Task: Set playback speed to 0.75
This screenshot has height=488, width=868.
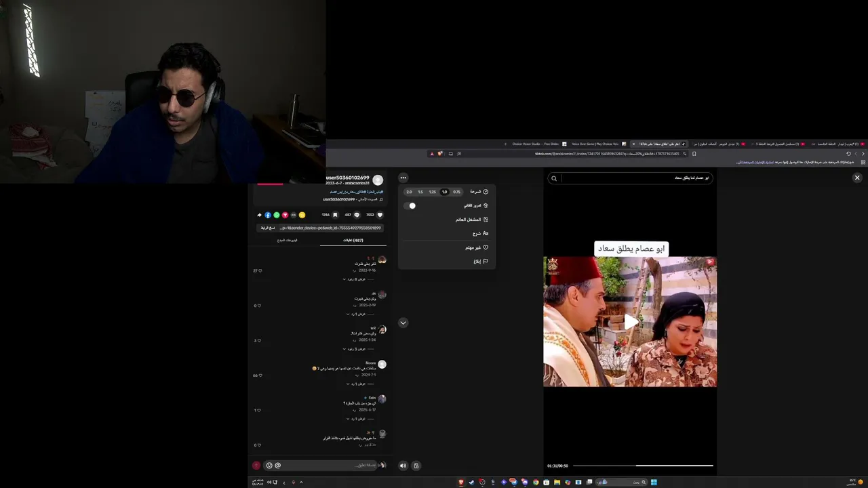Action: [456, 192]
